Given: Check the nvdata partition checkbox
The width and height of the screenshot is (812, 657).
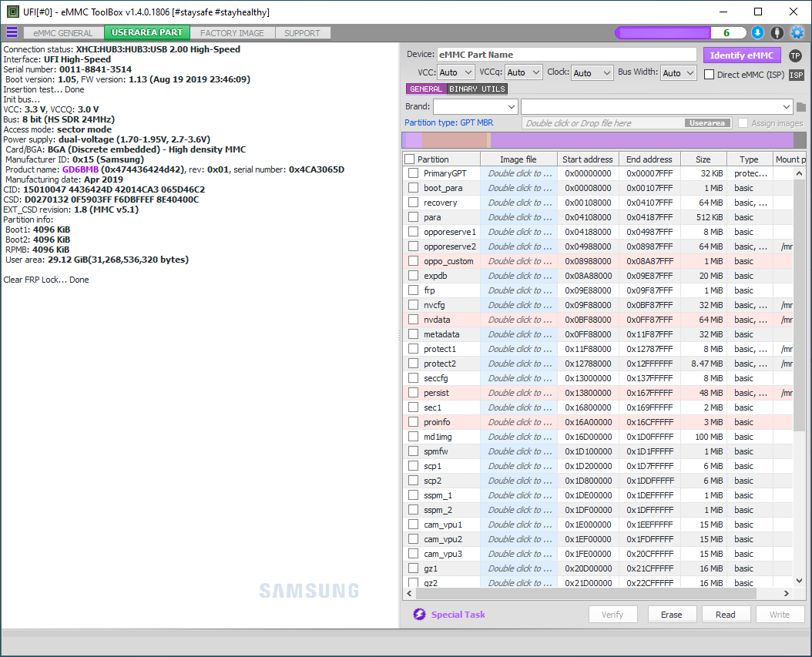Looking at the screenshot, I should pos(413,320).
